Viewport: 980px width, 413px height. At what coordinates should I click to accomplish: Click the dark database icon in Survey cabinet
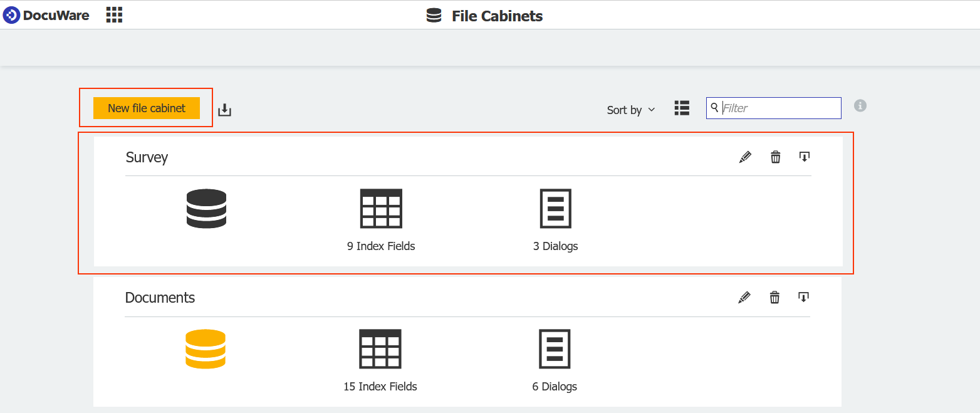(x=206, y=209)
